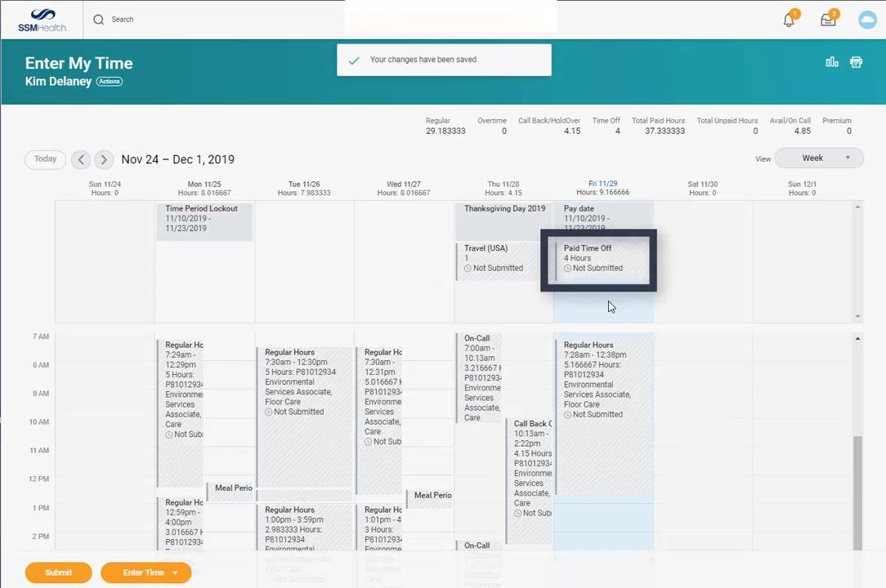Click the all-day section scroll up arrow
Image resolution: width=886 pixels, height=588 pixels.
pos(857,207)
